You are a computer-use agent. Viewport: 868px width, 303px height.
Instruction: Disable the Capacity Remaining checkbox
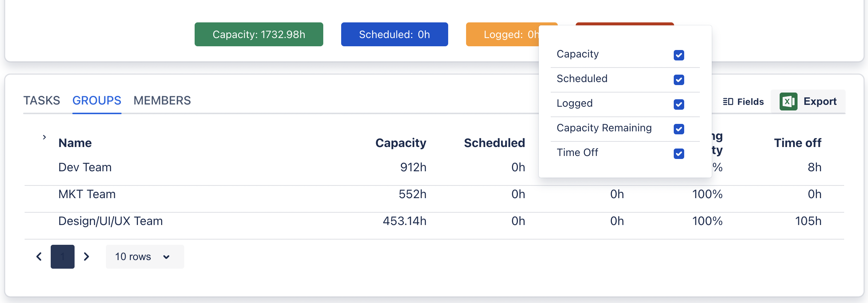click(679, 129)
